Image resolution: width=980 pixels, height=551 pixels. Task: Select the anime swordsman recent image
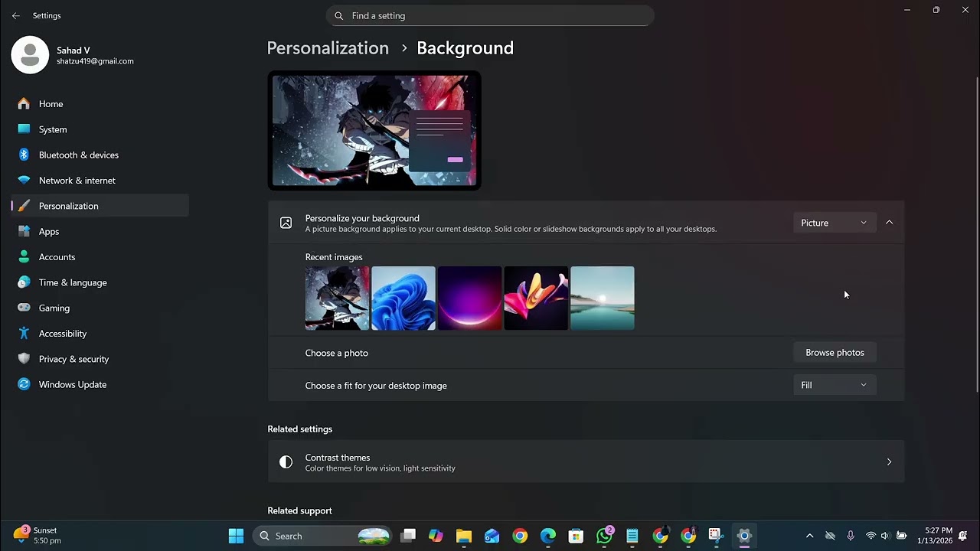click(337, 298)
